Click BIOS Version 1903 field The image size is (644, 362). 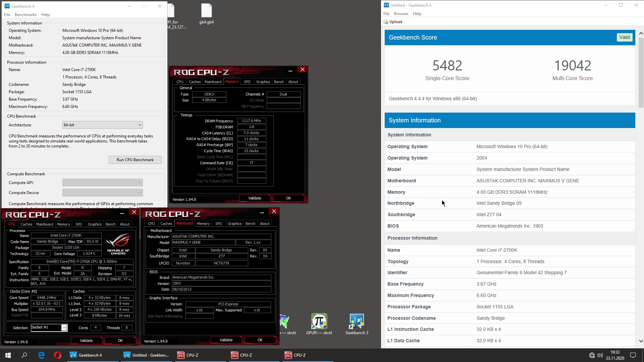click(x=221, y=284)
